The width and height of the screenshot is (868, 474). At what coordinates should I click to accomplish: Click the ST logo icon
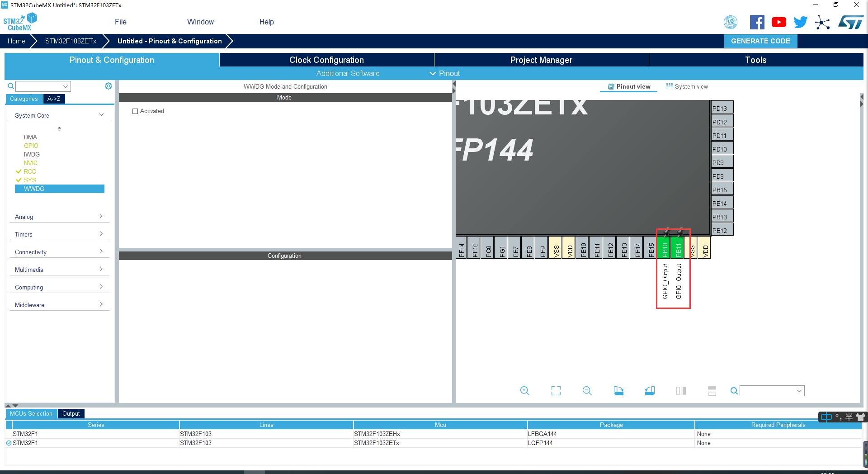tap(851, 22)
